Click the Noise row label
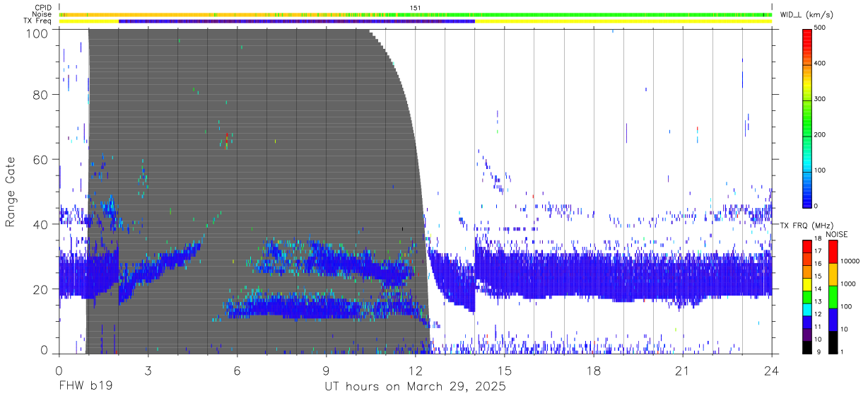 point(42,14)
